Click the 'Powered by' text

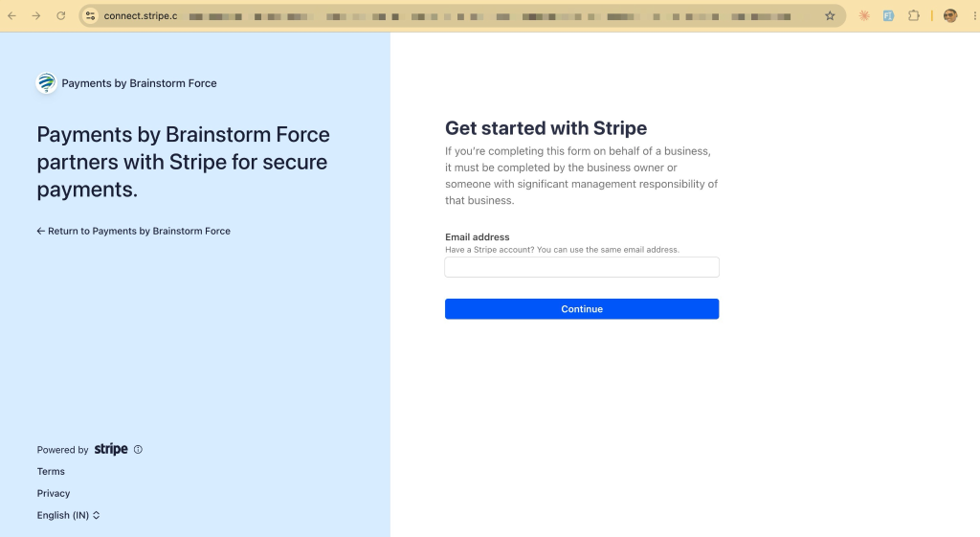(x=62, y=450)
